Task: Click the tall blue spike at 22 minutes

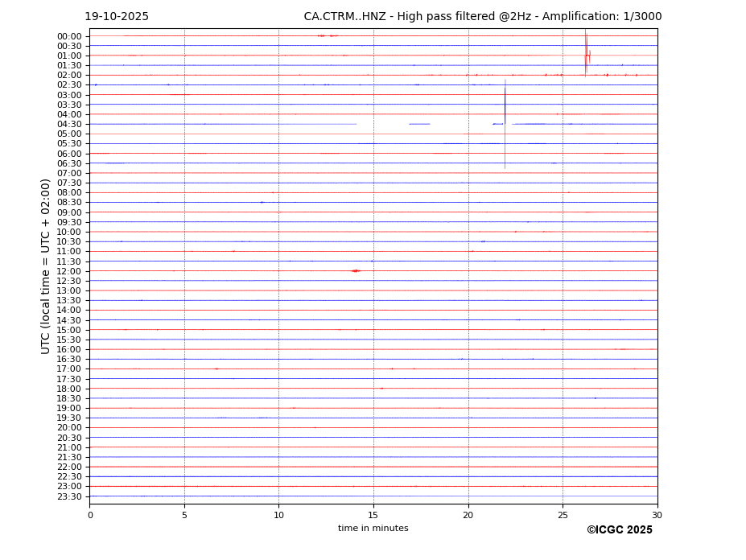Action: [505, 121]
